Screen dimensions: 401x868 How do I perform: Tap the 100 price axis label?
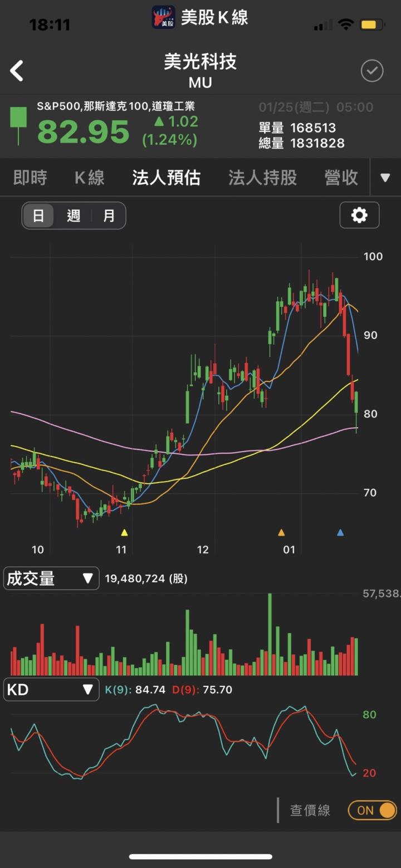tap(373, 257)
